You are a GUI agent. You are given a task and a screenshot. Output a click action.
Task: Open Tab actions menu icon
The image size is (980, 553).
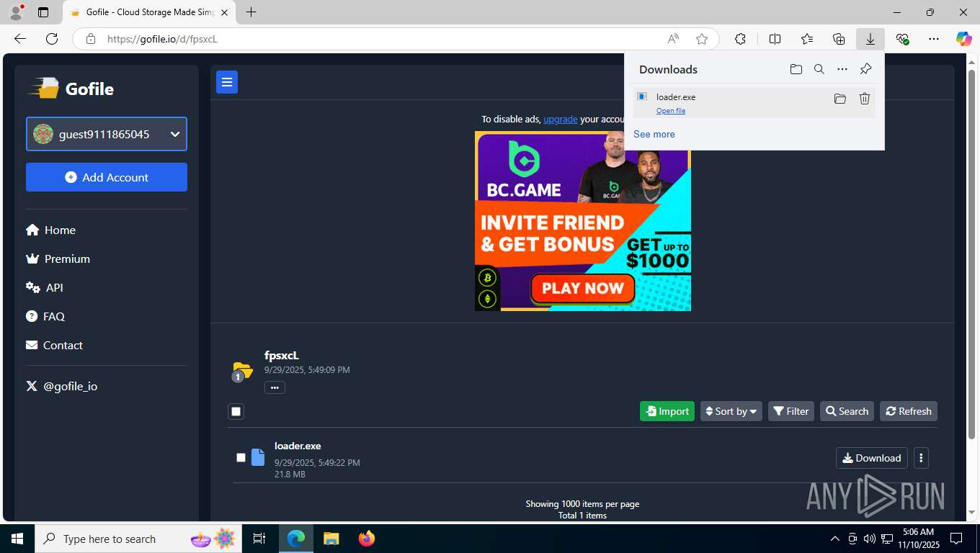pos(43,12)
